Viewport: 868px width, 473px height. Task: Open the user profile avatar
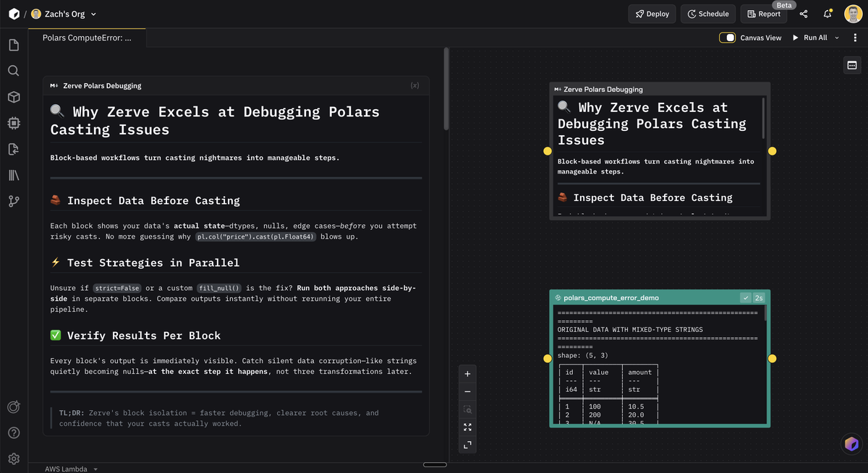(x=853, y=14)
